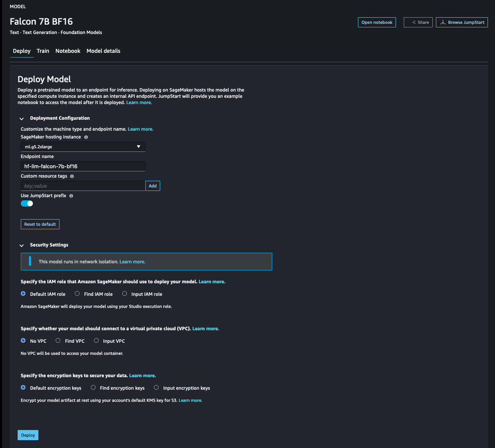Click the Browse JumpStart button
The image size is (495, 448).
(x=462, y=22)
